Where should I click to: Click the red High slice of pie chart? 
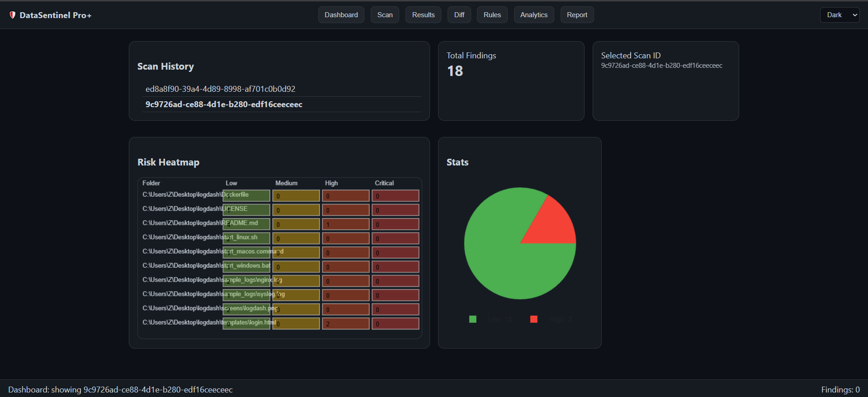[554, 225]
